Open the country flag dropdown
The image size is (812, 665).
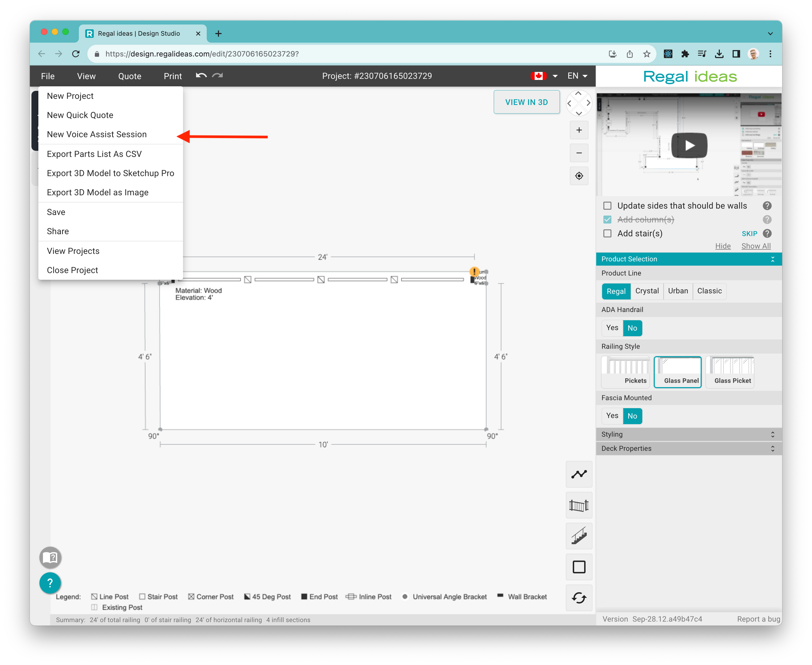(x=544, y=76)
